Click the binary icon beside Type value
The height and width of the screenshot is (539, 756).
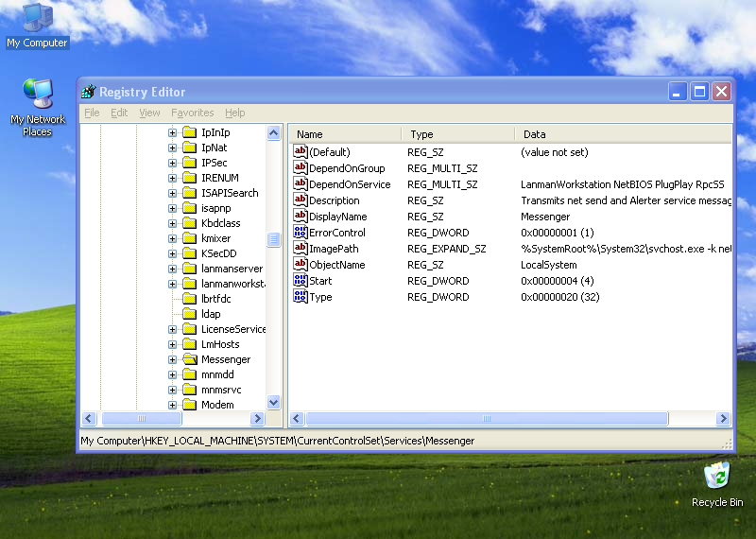tap(300, 296)
